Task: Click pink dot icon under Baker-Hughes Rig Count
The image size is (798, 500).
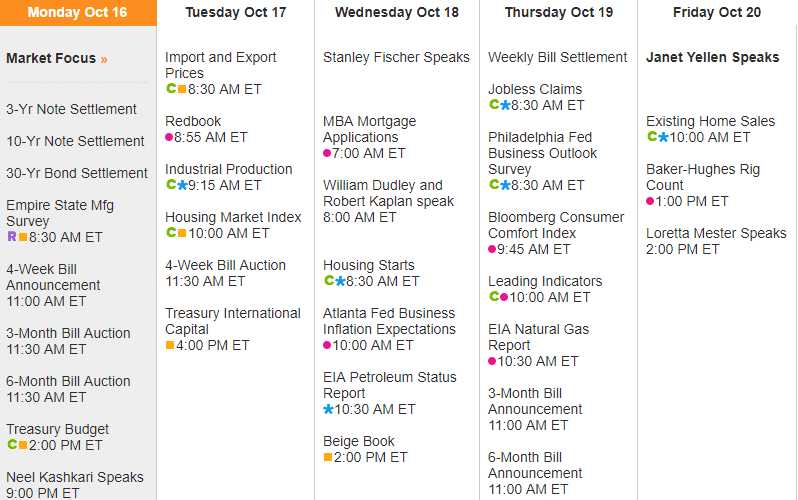Action: click(651, 201)
